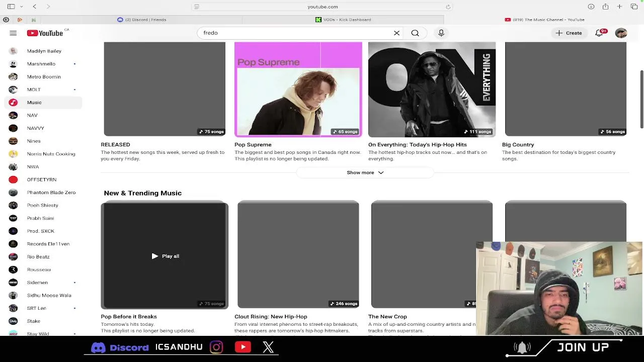The image size is (644, 362).
Task: Open the Big Country playlist title
Action: click(518, 145)
